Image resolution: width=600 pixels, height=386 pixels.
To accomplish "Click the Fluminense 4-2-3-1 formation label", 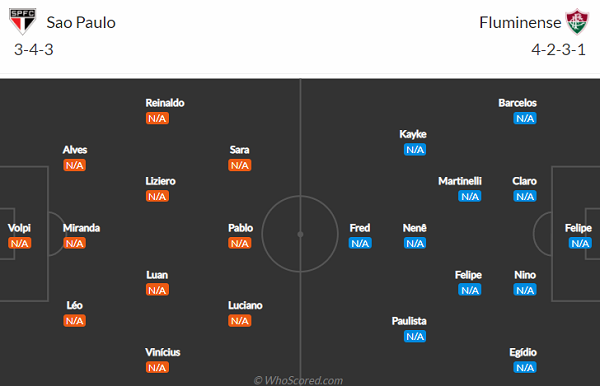I will click(x=558, y=50).
